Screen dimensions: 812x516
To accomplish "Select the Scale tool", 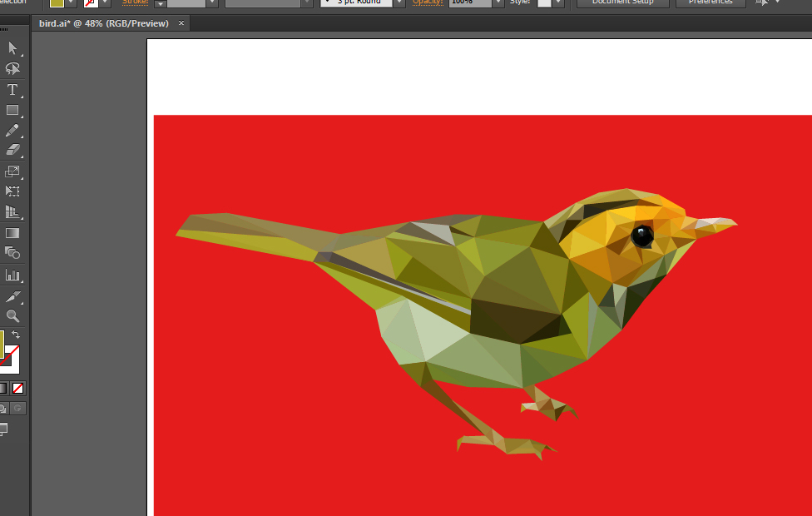I will click(12, 171).
